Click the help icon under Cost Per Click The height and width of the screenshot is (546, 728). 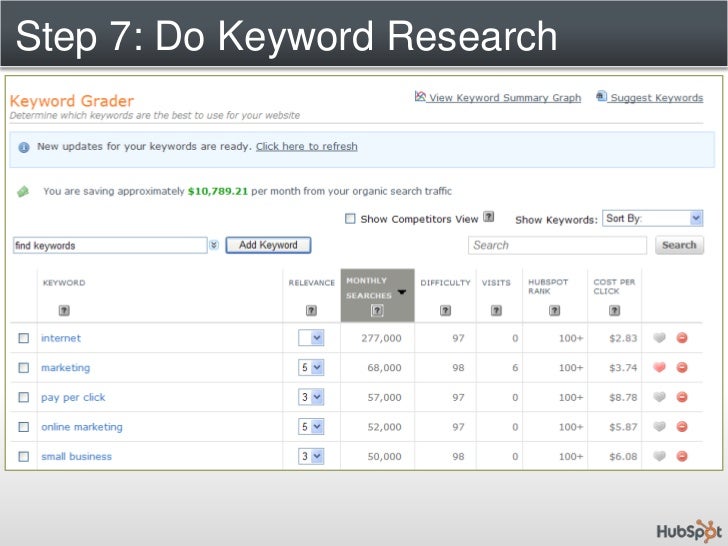pos(614,310)
